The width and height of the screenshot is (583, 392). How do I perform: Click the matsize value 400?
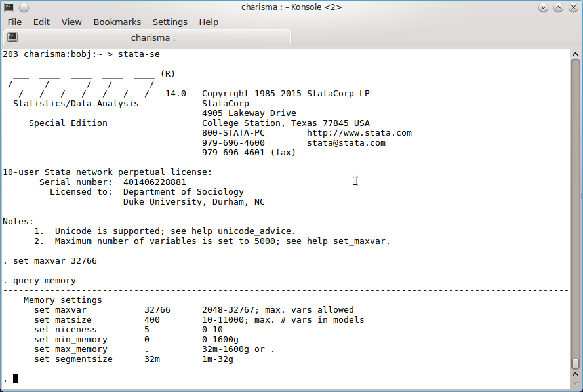point(152,320)
